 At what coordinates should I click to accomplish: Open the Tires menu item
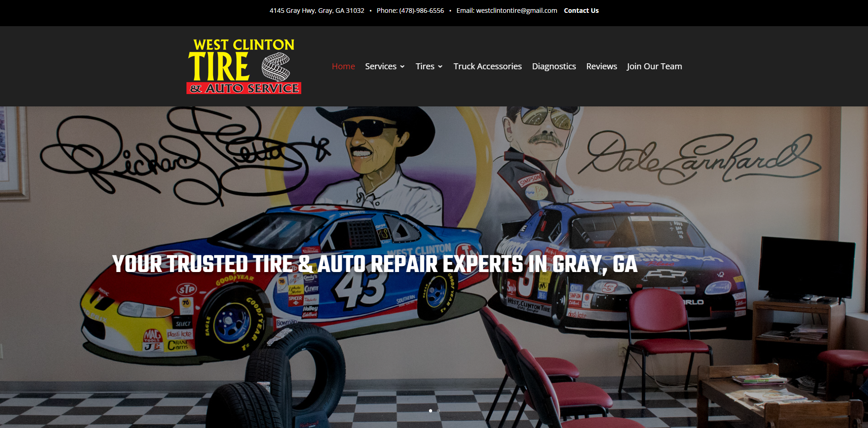point(425,67)
